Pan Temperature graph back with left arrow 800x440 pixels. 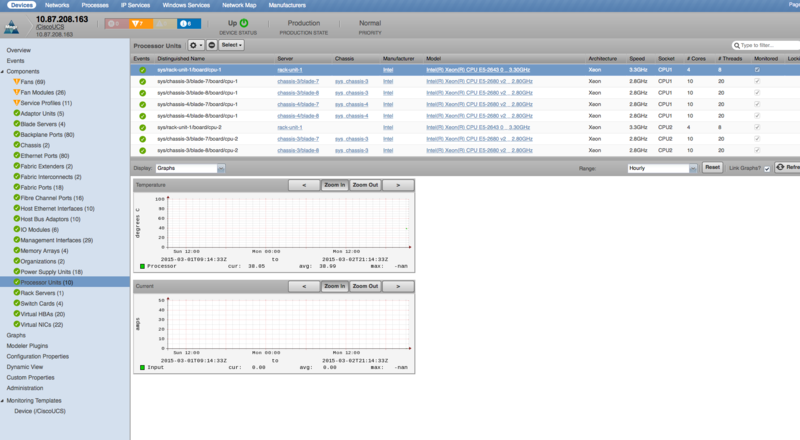coord(304,185)
